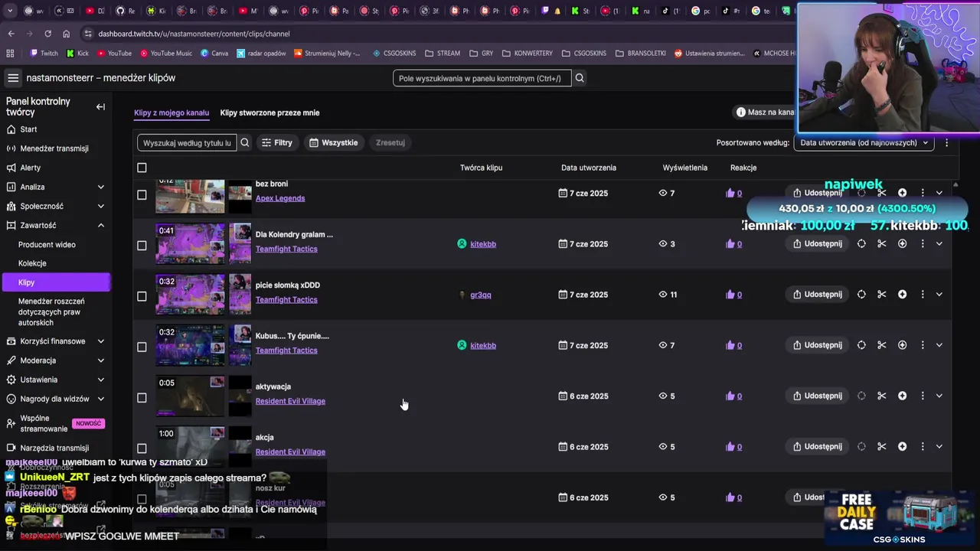Image resolution: width=980 pixels, height=551 pixels.
Task: Click Udostępnij for picie słomką clip
Action: pyautogui.click(x=817, y=295)
